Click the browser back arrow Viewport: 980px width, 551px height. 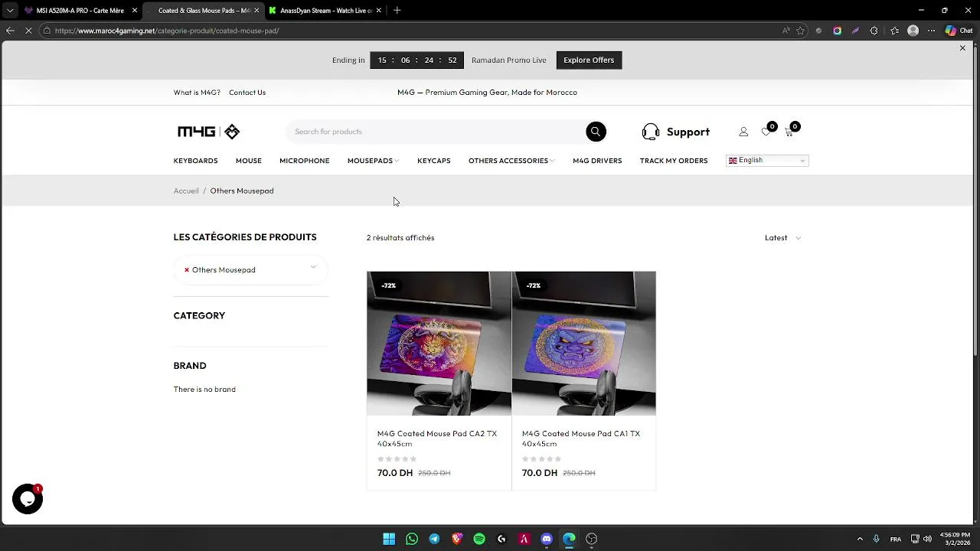click(10, 31)
